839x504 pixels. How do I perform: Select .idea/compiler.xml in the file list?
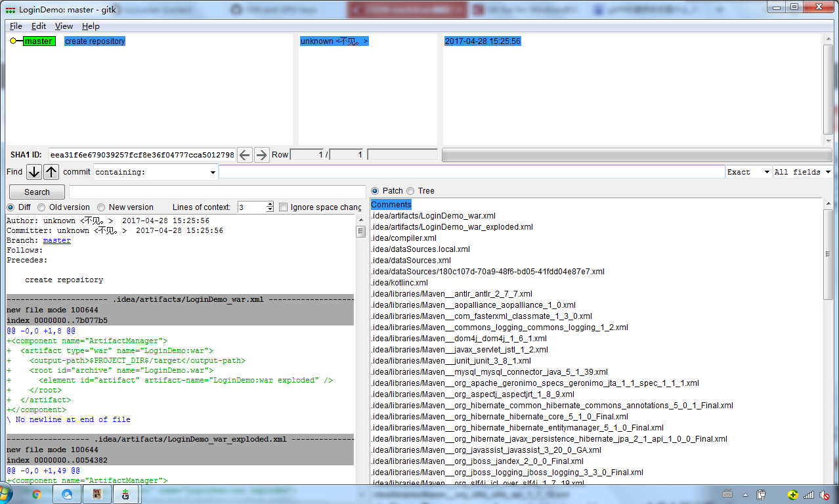(x=403, y=238)
